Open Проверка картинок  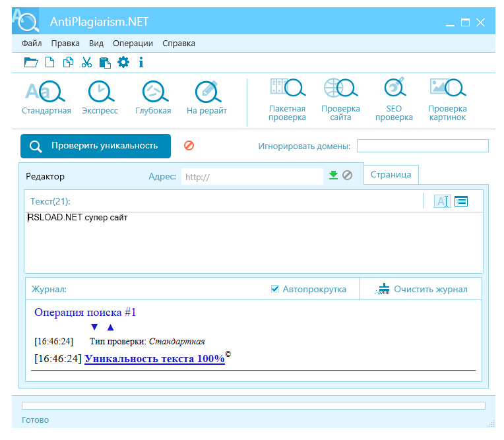pyautogui.click(x=447, y=100)
